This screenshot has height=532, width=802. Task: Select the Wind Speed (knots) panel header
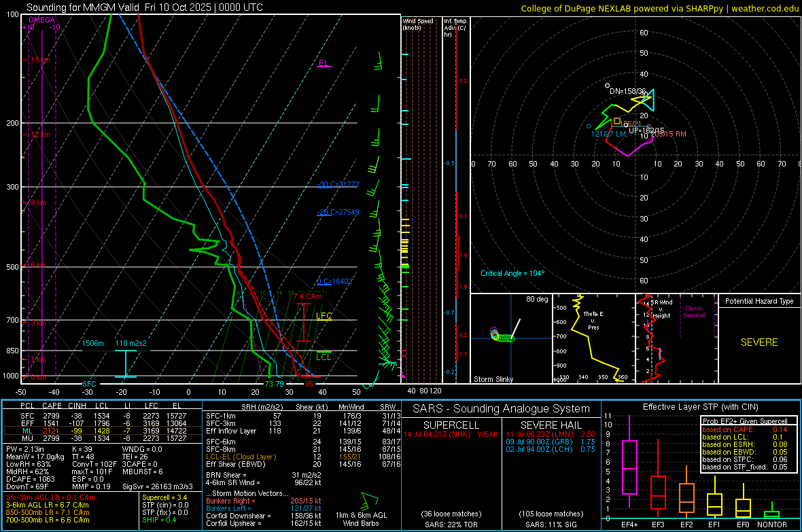418,24
